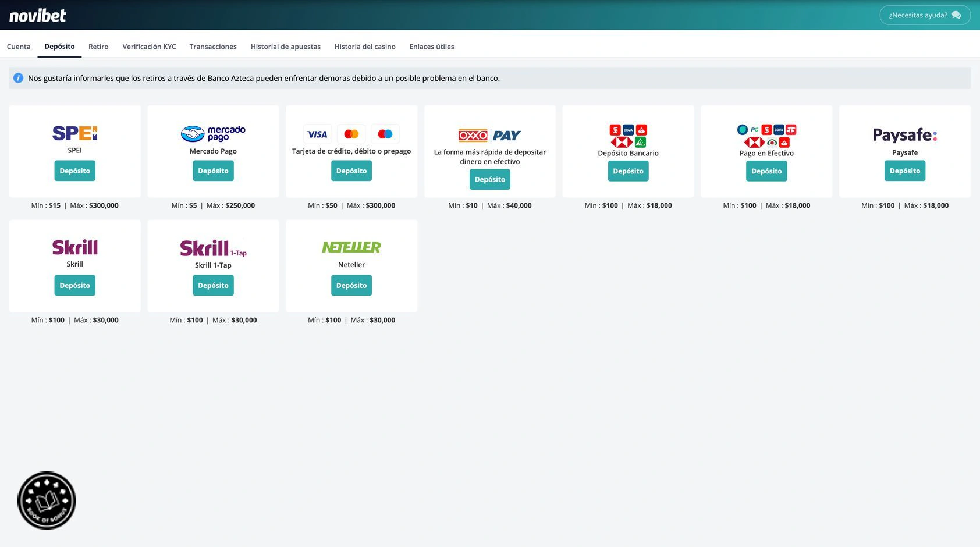This screenshot has height=547, width=980.
Task: Click the ¿Necesitas ayuda? button
Action: tap(925, 15)
